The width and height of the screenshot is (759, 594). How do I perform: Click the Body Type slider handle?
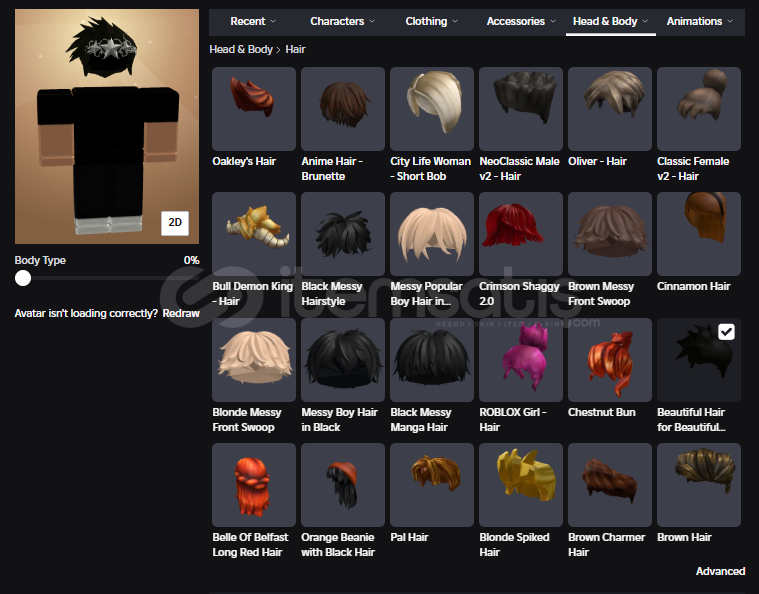tap(23, 278)
